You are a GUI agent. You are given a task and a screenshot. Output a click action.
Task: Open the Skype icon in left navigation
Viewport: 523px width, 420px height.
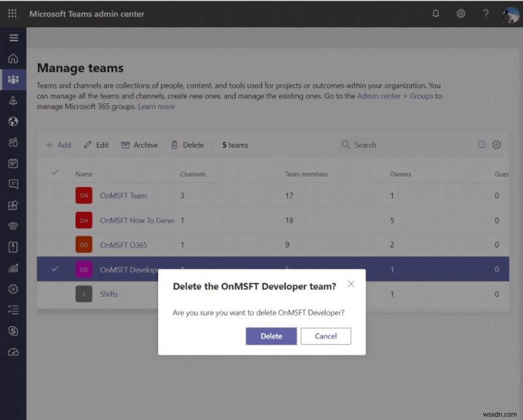(x=14, y=330)
